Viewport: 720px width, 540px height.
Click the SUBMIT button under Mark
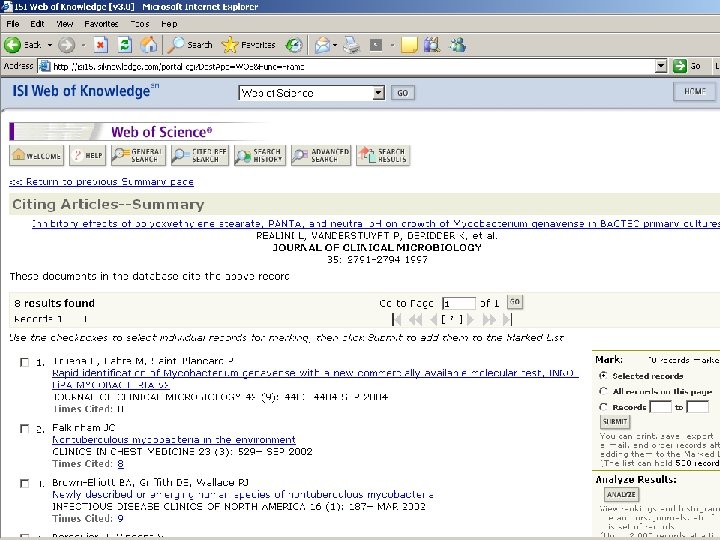pyautogui.click(x=615, y=422)
